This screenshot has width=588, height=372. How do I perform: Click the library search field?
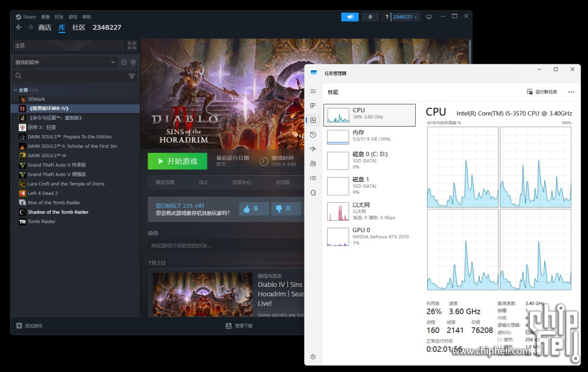[x=70, y=76]
